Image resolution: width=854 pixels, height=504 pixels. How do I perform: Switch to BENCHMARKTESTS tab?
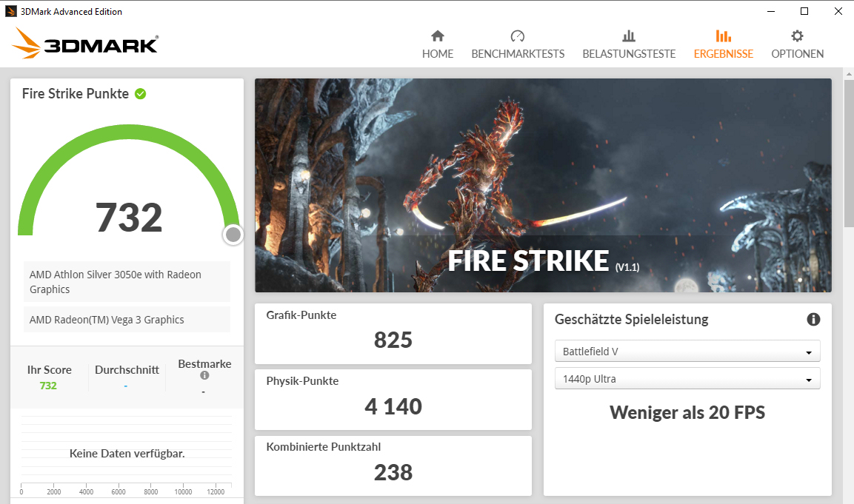(x=518, y=44)
